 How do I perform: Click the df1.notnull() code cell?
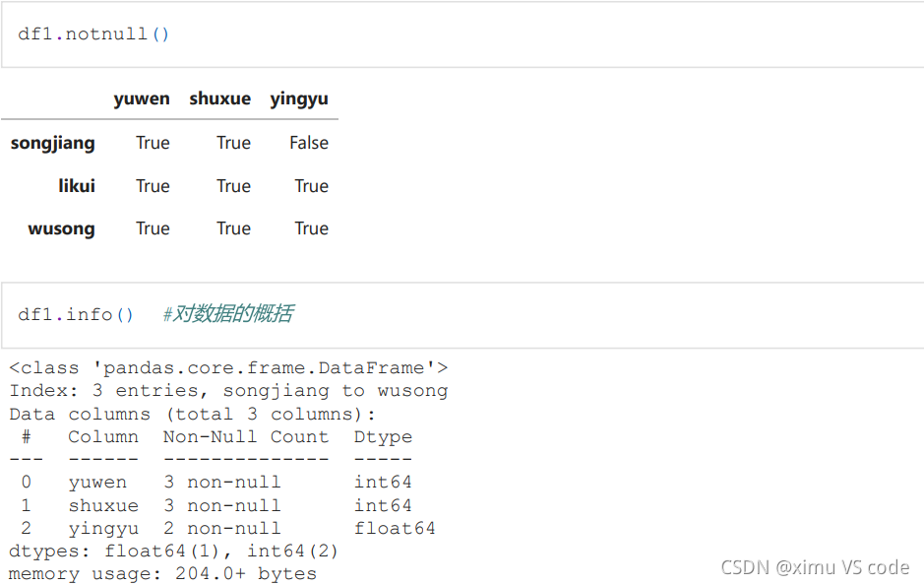tap(462, 34)
